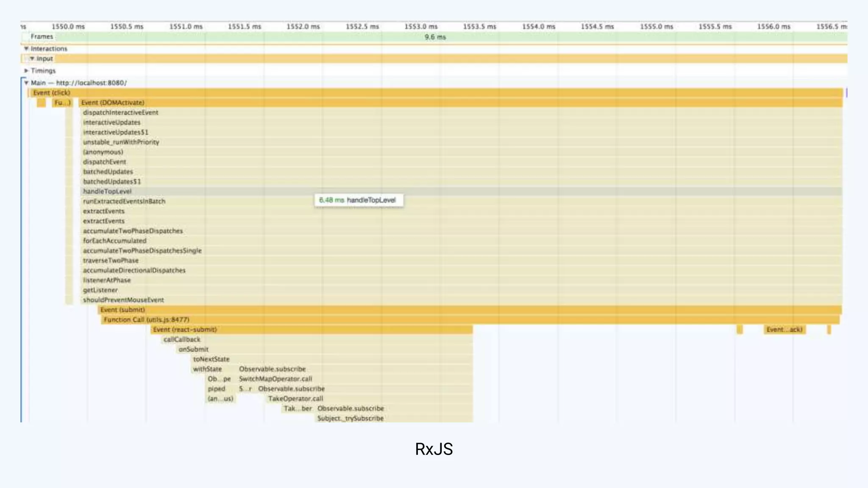Select the shouldPreventMouseEvent bar
This screenshot has height=488, width=868.
coord(461,300)
